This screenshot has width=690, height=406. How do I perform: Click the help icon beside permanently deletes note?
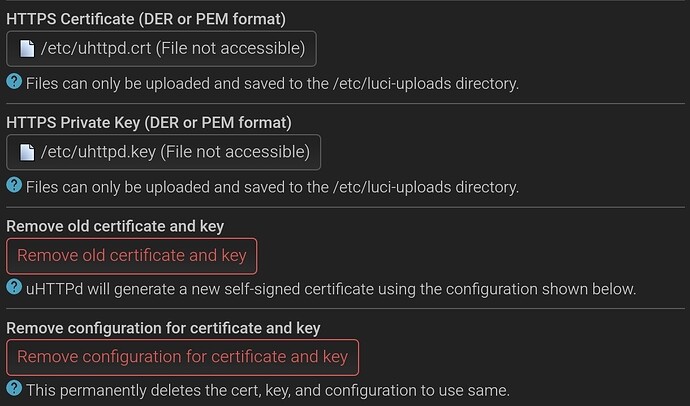click(14, 388)
